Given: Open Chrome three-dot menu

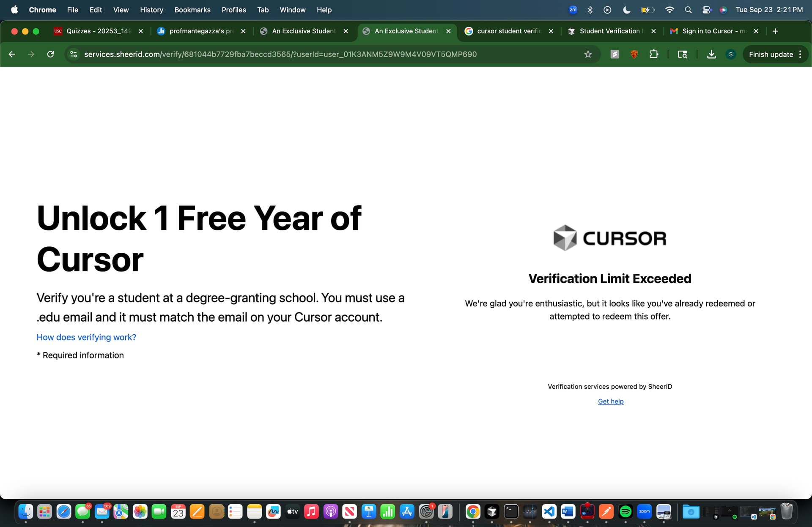Looking at the screenshot, I should click(800, 54).
